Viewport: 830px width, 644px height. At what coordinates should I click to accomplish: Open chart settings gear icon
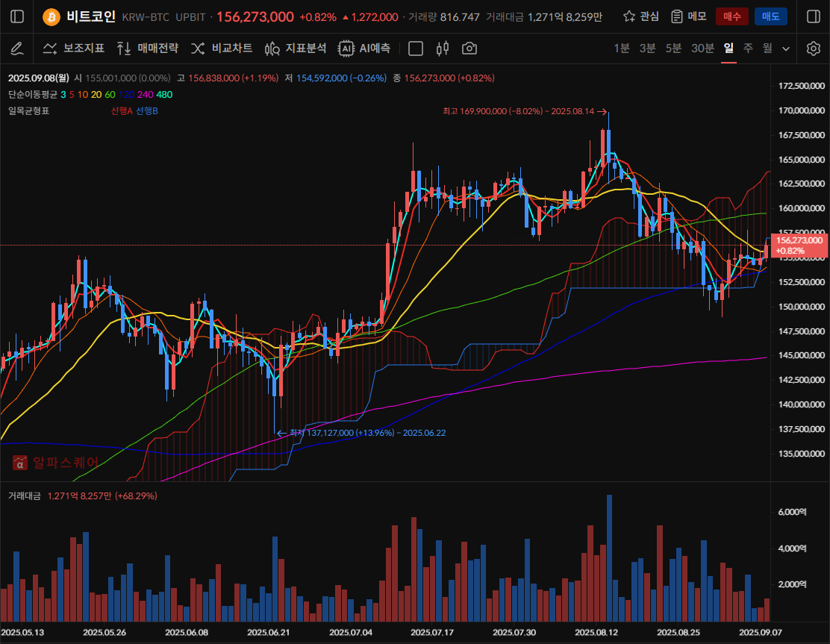(814, 49)
